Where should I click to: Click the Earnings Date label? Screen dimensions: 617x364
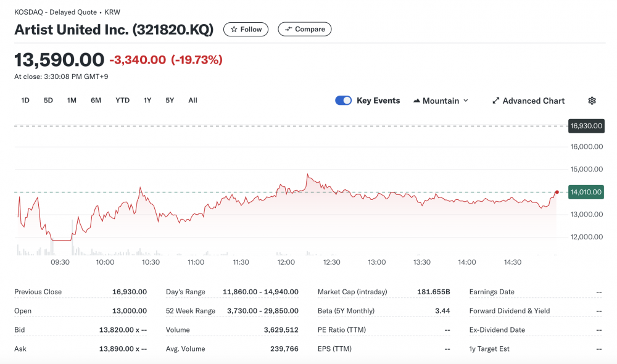[x=492, y=292]
